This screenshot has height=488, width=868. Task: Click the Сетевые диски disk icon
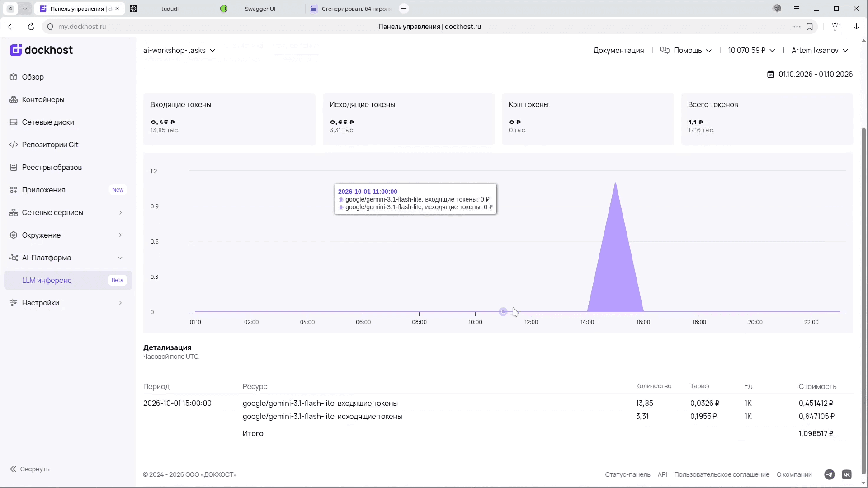click(14, 122)
